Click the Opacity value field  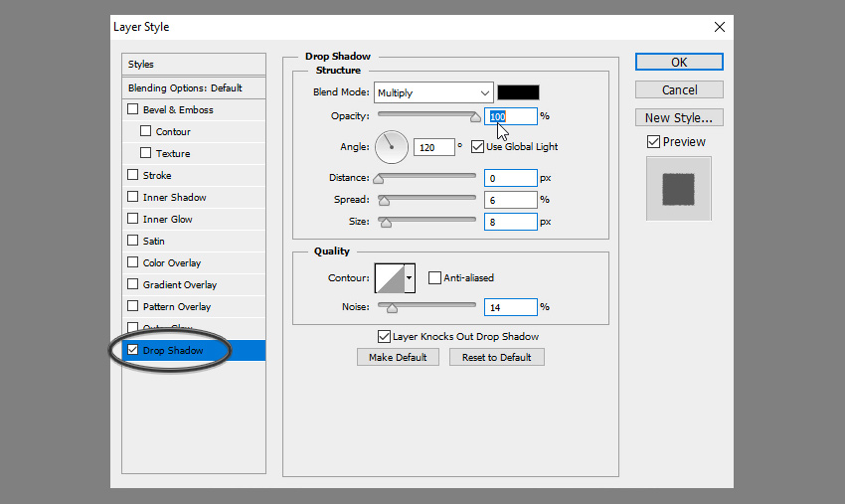(510, 116)
